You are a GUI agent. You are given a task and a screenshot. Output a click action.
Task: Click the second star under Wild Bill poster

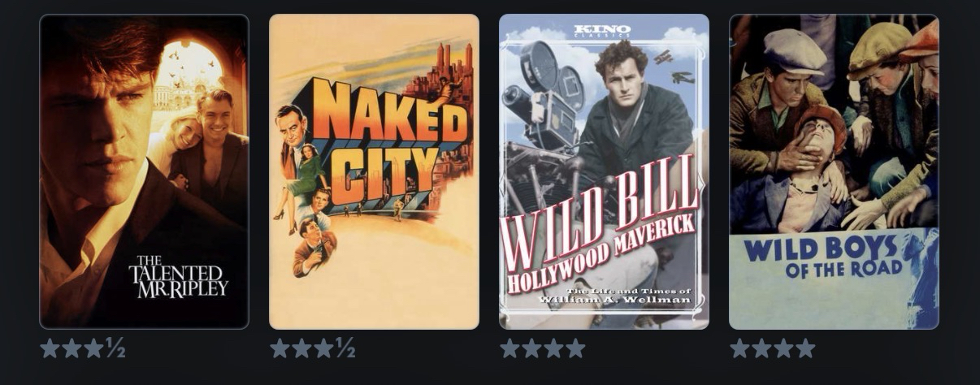pos(531,348)
